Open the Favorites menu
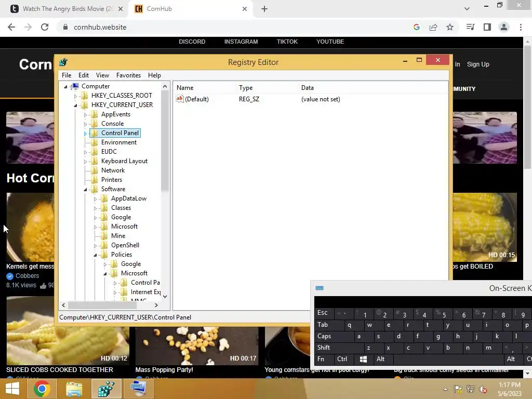532x399 pixels. coord(128,75)
